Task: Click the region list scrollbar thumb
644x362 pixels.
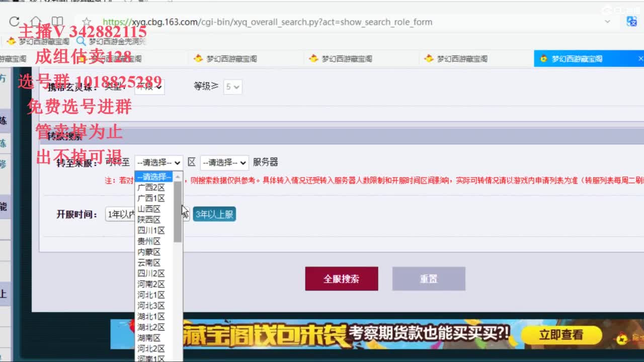Action: tap(178, 211)
